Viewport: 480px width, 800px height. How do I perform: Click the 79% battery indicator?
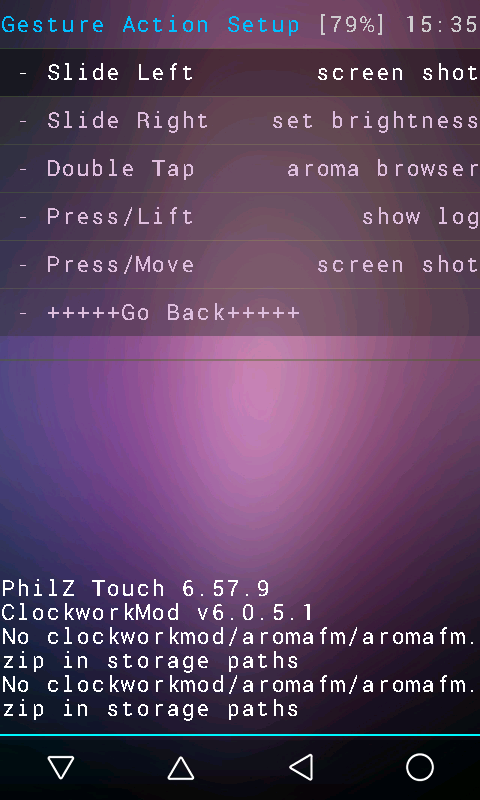352,24
